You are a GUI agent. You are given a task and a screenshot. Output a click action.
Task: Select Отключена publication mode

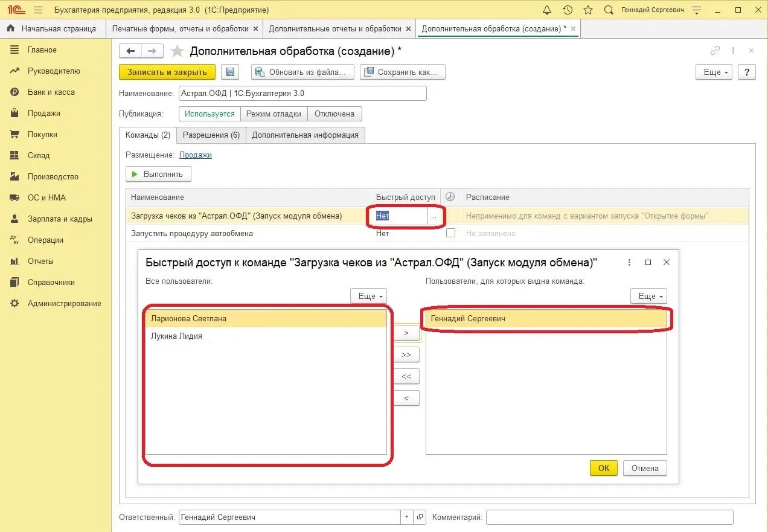(x=334, y=114)
